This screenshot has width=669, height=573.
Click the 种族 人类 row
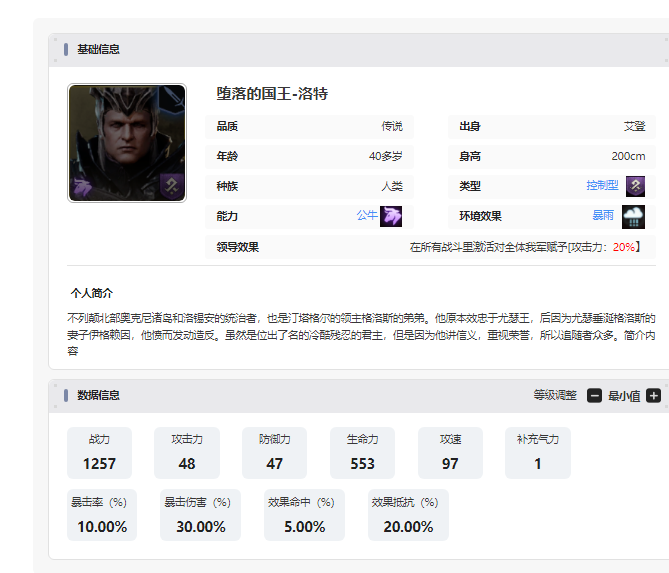tap(309, 186)
